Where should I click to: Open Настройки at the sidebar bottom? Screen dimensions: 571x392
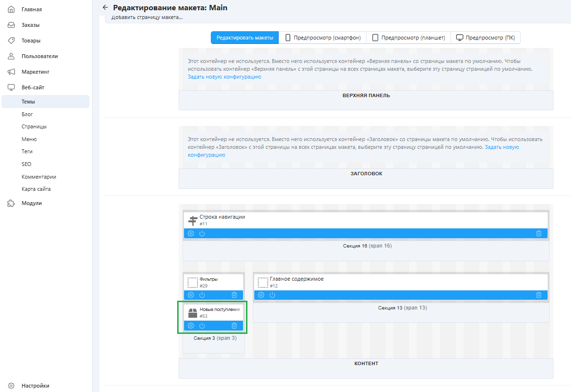point(35,386)
